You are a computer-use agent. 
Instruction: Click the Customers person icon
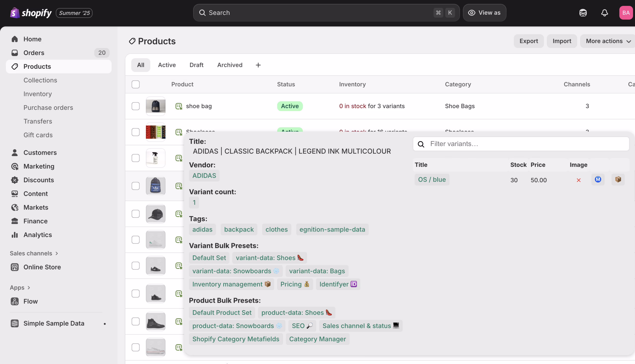tap(15, 152)
